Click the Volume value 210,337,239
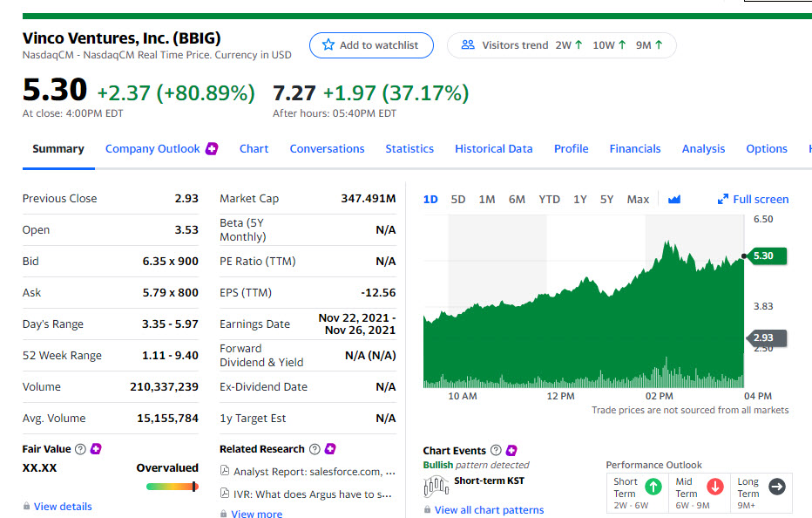This screenshot has height=518, width=812. pos(164,387)
